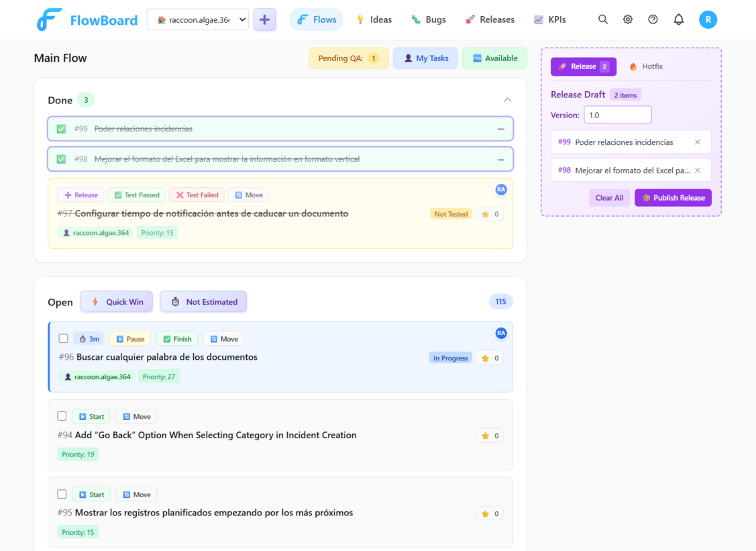Click the star rating on task #94
This screenshot has height=551, width=756.
(489, 435)
